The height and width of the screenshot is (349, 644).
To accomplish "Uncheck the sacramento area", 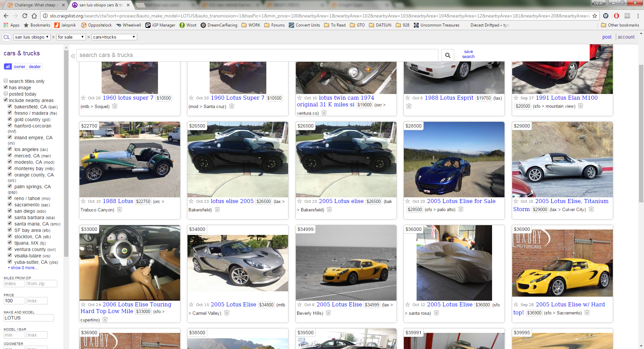I will click(x=10, y=204).
